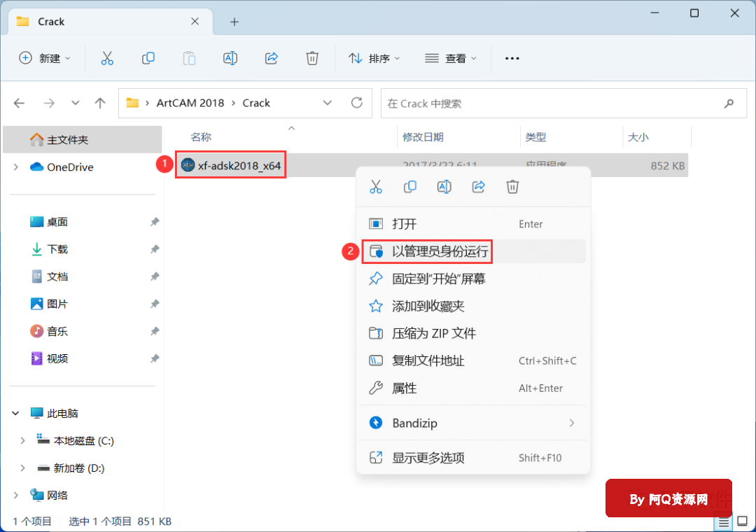The width and height of the screenshot is (756, 532).
Task: Open 属性 from the context menu
Action: coord(473,388)
